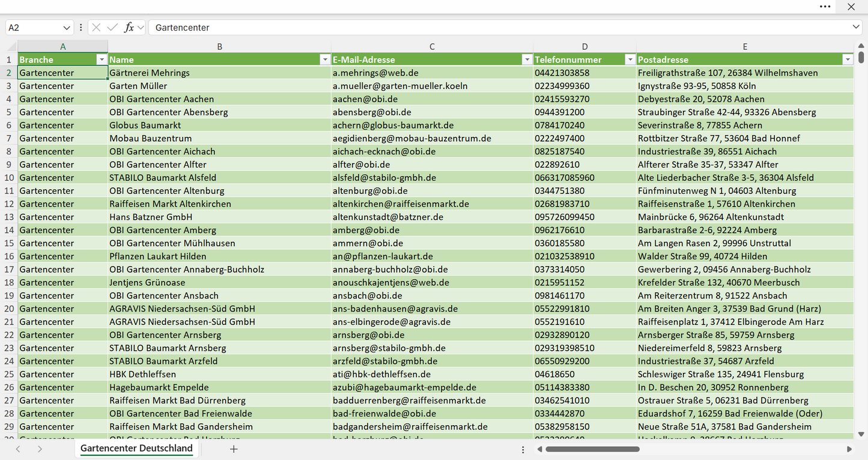
Task: Select cell an@pflanzen-laukart.de
Action: [432, 256]
